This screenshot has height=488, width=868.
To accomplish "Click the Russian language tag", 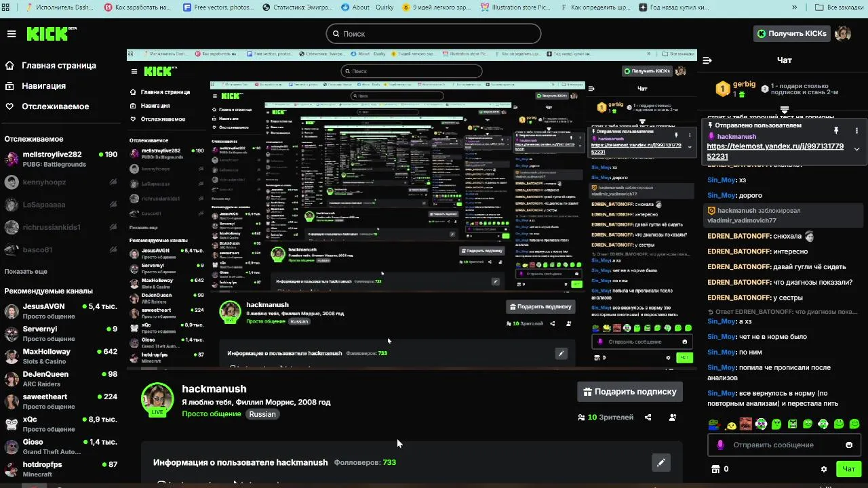I will click(262, 414).
